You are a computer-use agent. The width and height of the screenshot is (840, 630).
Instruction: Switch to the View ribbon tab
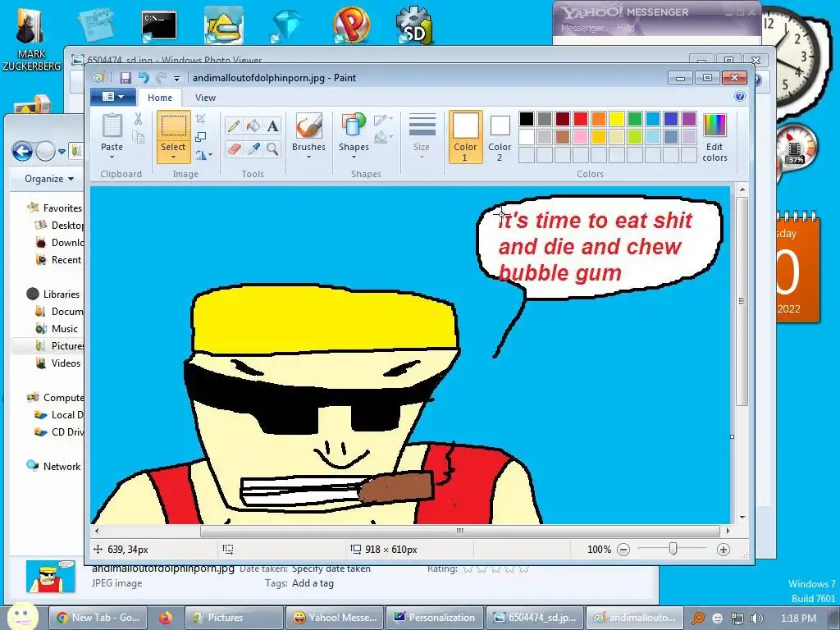coord(205,98)
